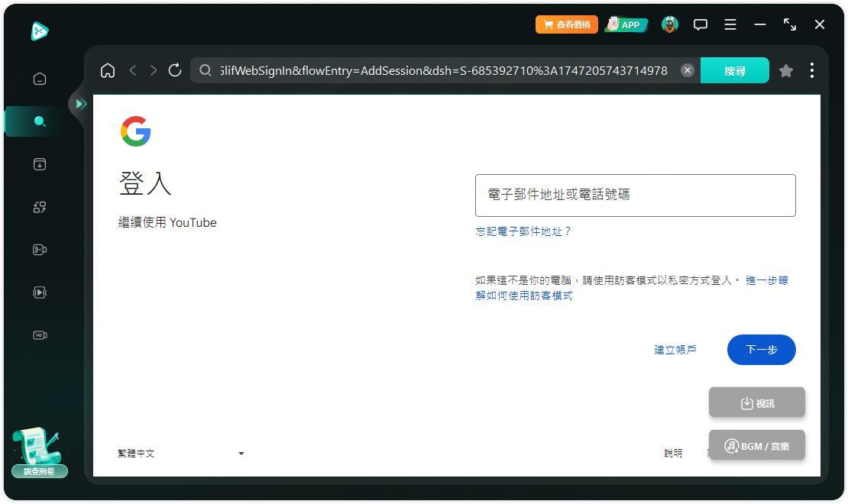
Task: Click the 查看價格 pricing button
Action: (567, 24)
